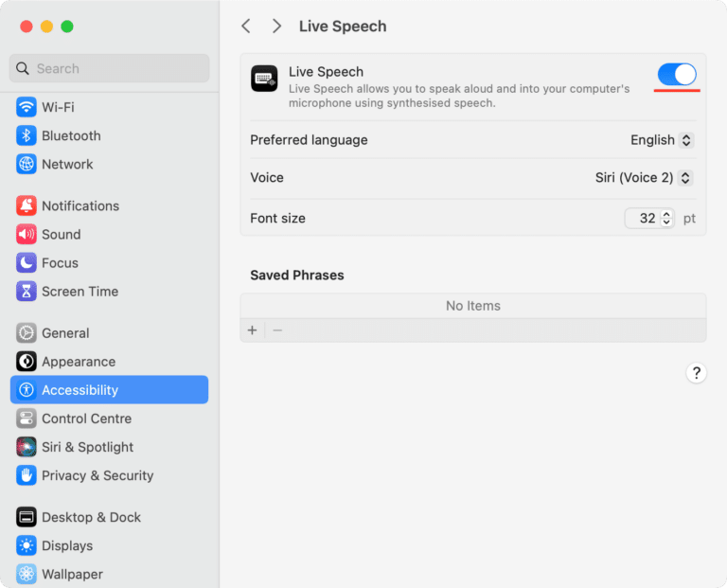
Task: Go back with the left chevron
Action: [x=246, y=27]
